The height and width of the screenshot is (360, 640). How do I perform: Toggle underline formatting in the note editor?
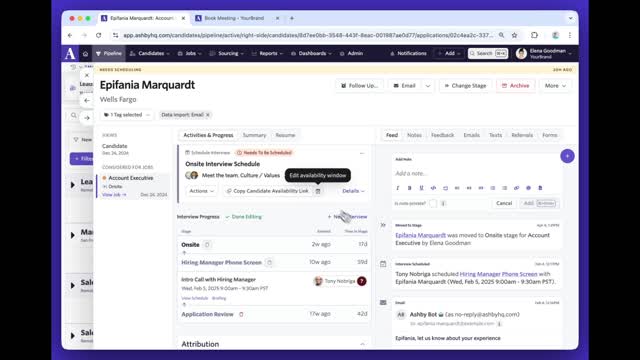pos(421,188)
